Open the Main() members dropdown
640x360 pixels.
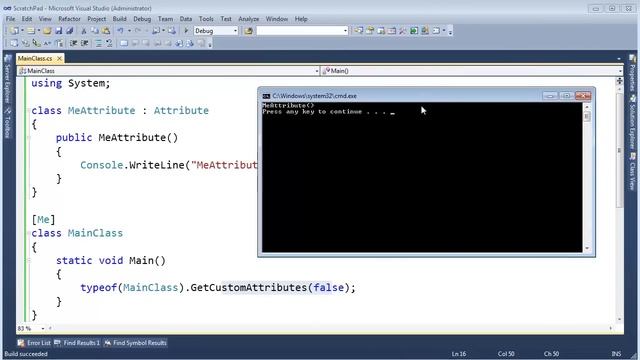coord(620,71)
